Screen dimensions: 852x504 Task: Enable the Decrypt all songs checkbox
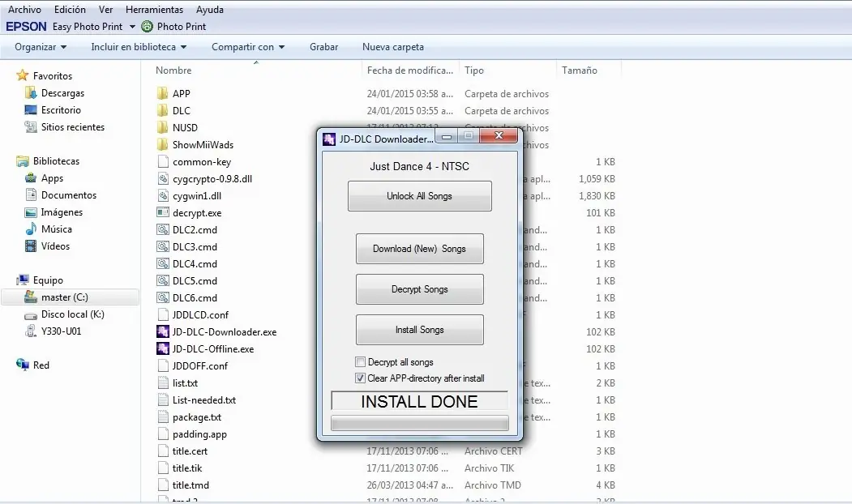click(x=360, y=361)
